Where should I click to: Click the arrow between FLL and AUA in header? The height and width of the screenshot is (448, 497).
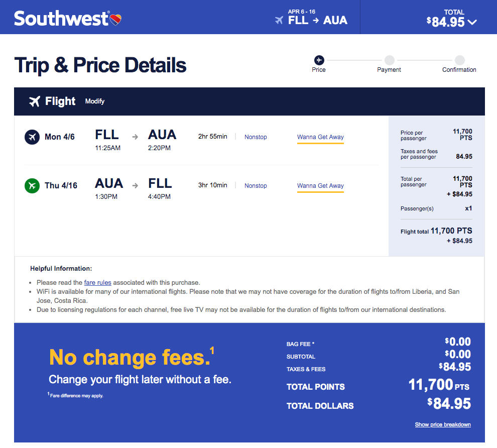point(316,20)
